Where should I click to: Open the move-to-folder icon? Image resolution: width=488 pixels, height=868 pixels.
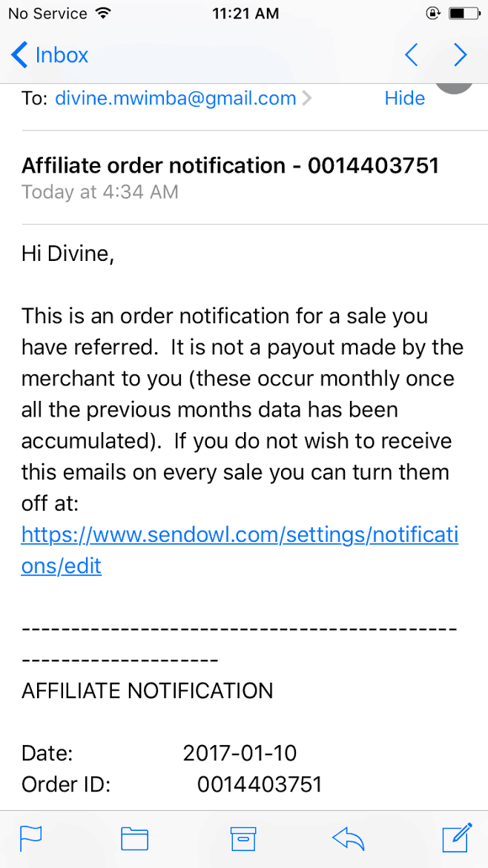[134, 838]
